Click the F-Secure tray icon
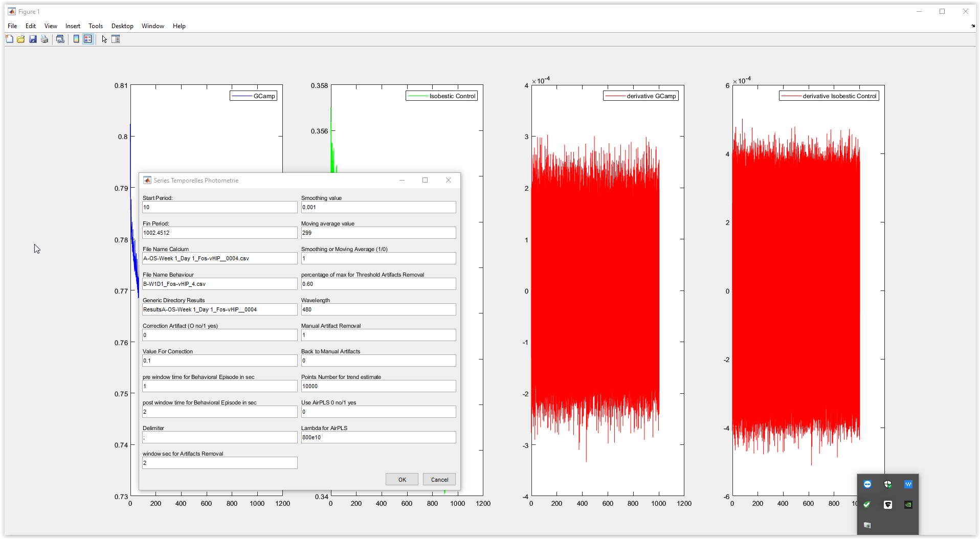This screenshot has height=539, width=980. (888, 505)
